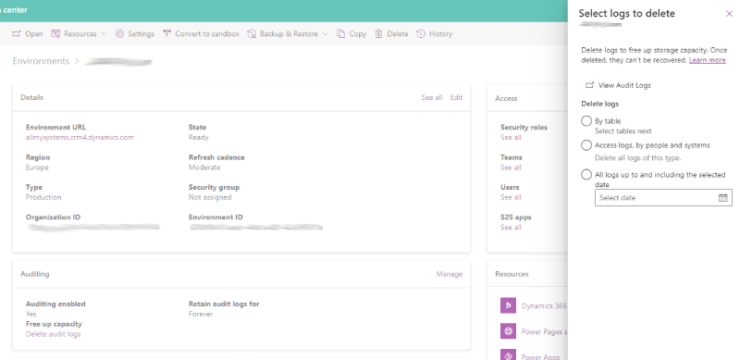Expand the Backup & Restore chevron
Viewport: 740px width, 360px height.
coord(325,34)
